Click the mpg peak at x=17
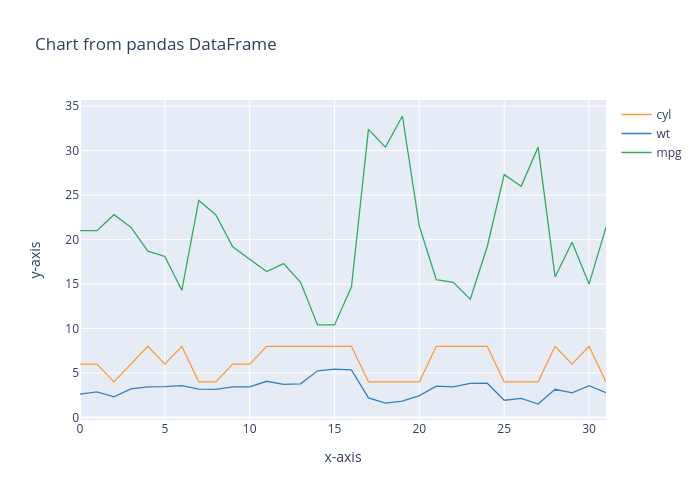This screenshot has height=500, width=700. tap(368, 129)
